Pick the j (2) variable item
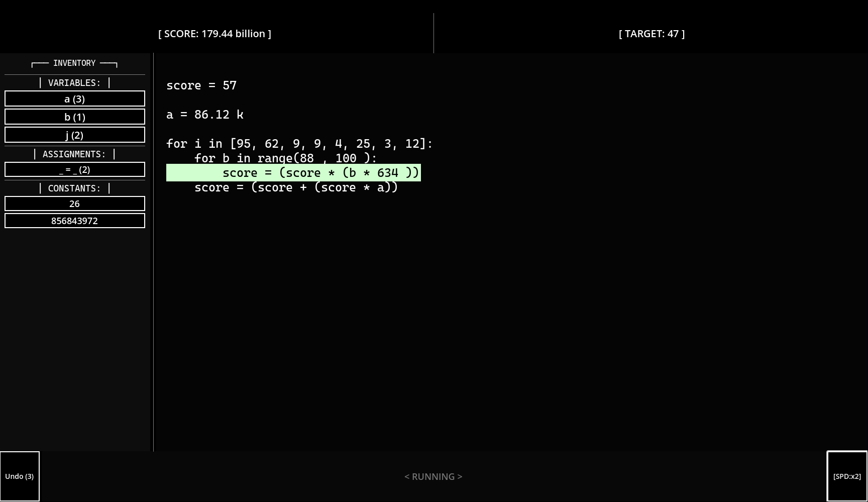 (74, 135)
